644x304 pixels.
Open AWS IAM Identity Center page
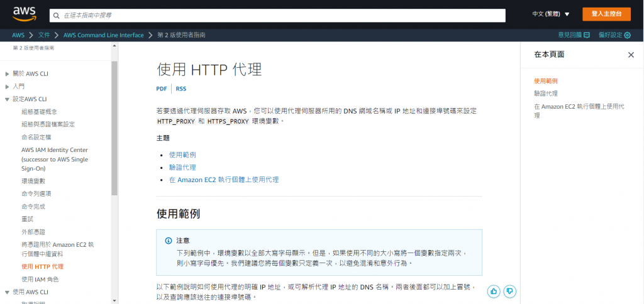point(55,159)
